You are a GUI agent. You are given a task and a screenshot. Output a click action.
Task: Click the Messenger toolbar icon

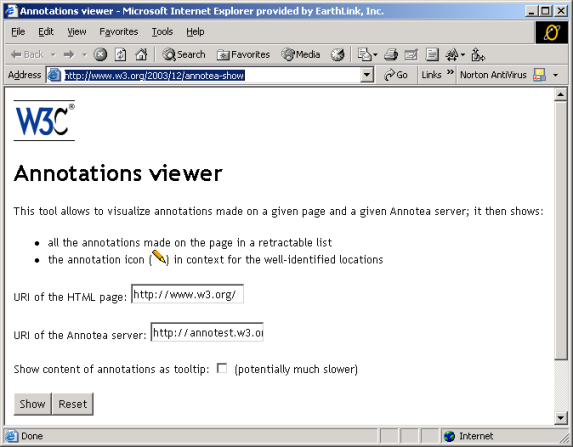pos(452,55)
